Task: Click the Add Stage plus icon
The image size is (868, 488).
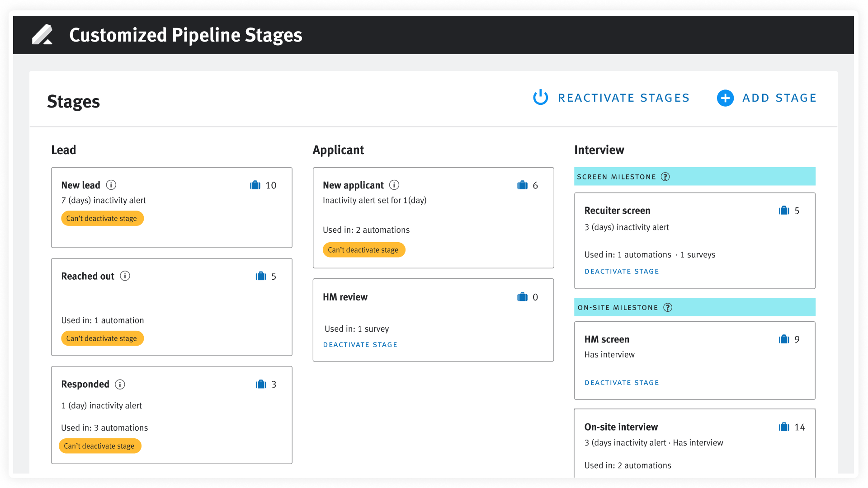Action: [x=725, y=98]
